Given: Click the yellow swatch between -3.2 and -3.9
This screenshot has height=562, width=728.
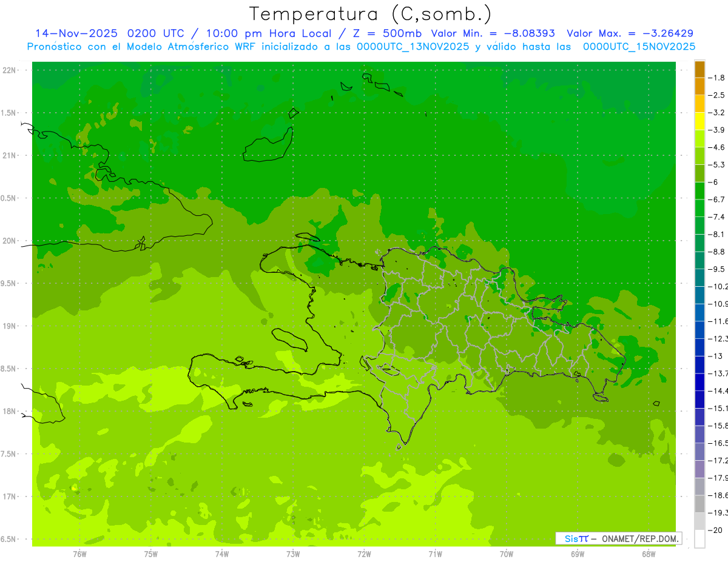Looking at the screenshot, I should tap(700, 121).
